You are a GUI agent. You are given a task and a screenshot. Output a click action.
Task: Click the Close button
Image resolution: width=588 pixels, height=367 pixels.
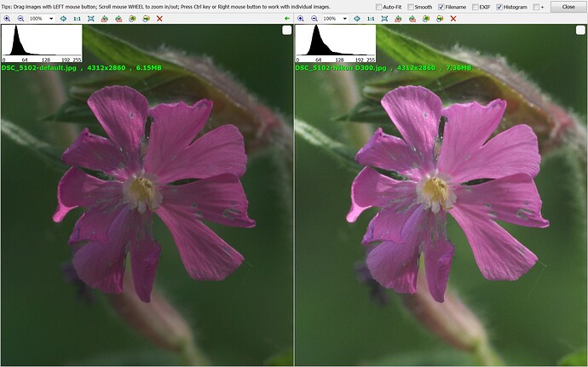pyautogui.click(x=568, y=7)
